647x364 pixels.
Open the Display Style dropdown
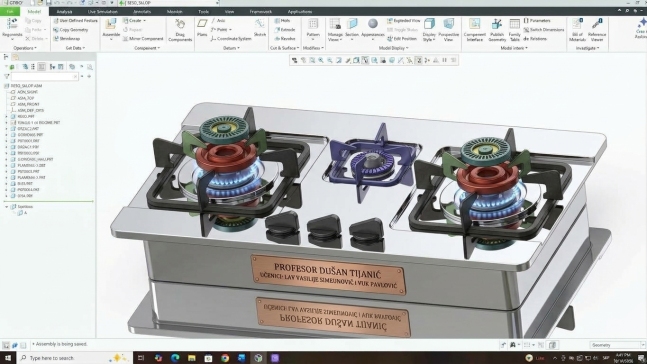tap(429, 37)
